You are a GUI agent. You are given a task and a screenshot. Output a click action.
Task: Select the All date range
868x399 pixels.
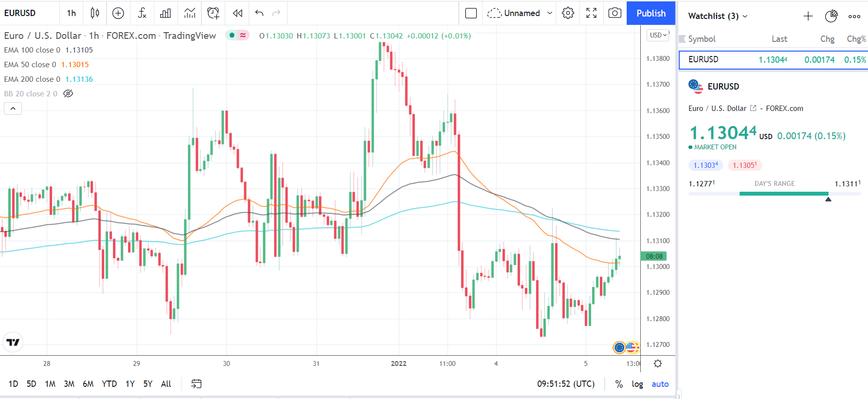tap(166, 384)
